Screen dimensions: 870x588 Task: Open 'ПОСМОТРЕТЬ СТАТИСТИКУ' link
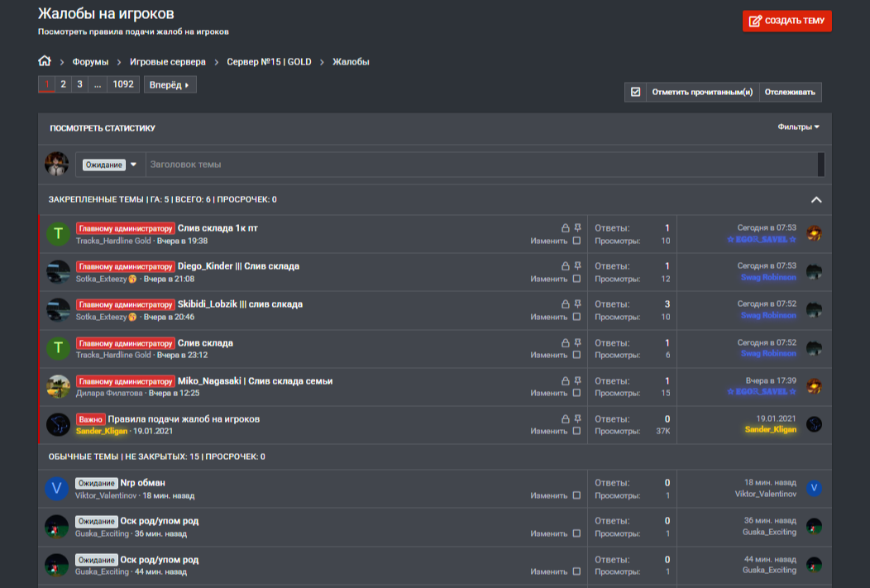[x=103, y=128]
